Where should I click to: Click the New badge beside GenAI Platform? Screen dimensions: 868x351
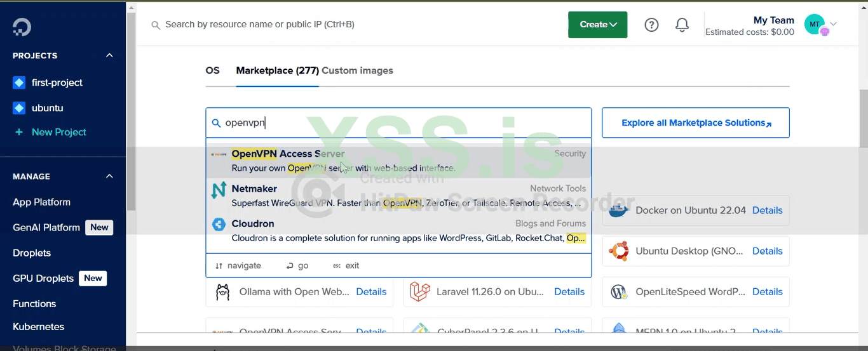pyautogui.click(x=99, y=227)
